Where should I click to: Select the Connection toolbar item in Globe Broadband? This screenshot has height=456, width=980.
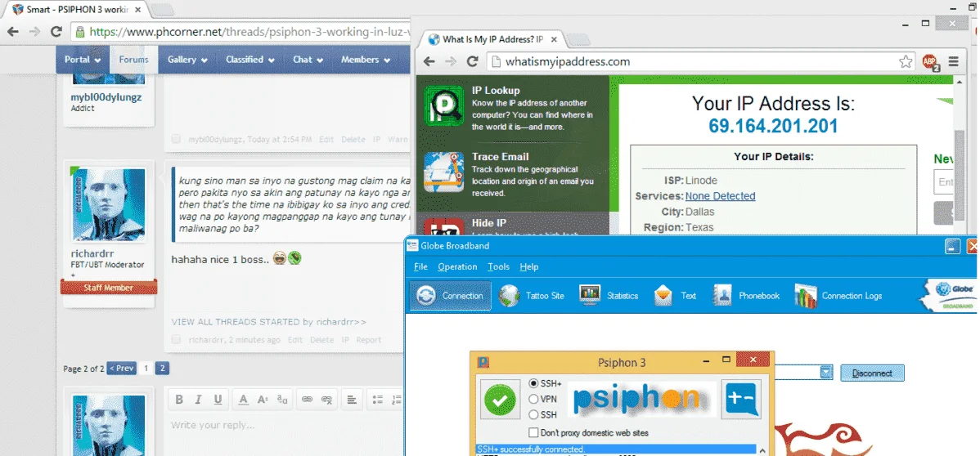(451, 296)
